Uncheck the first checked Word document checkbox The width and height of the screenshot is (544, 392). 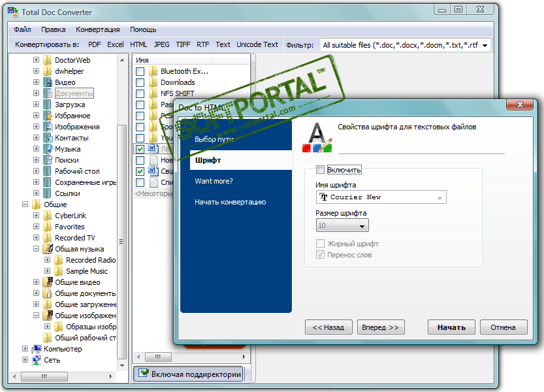[140, 150]
